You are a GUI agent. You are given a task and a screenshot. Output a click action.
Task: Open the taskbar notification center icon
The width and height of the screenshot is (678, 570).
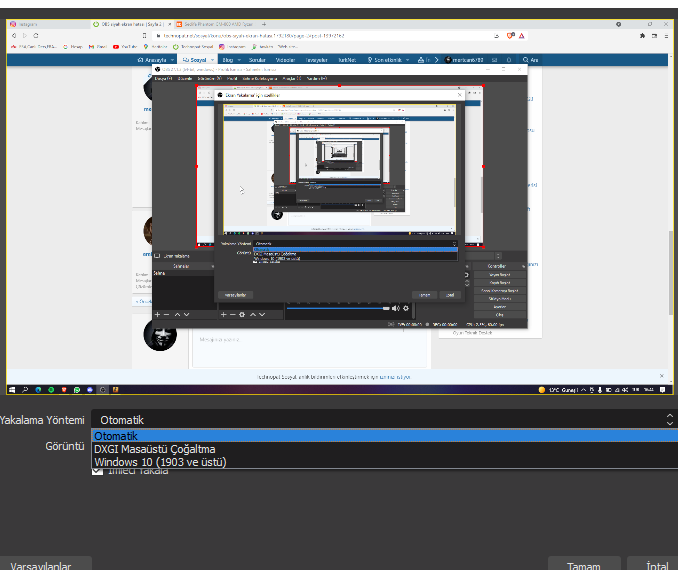662,390
